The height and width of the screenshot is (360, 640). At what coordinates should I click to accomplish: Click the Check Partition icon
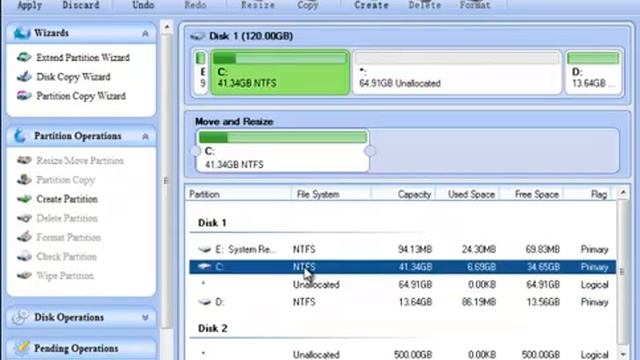pyautogui.click(x=24, y=256)
